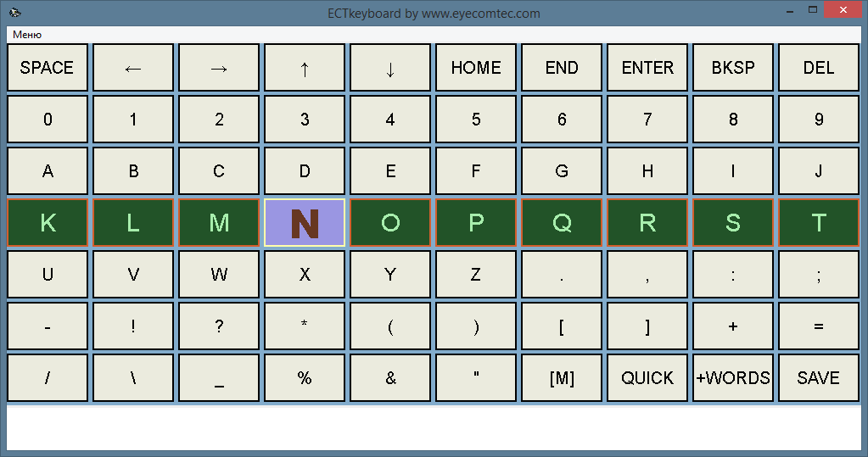Click the [M] key
This screenshot has height=457, width=868.
[562, 378]
